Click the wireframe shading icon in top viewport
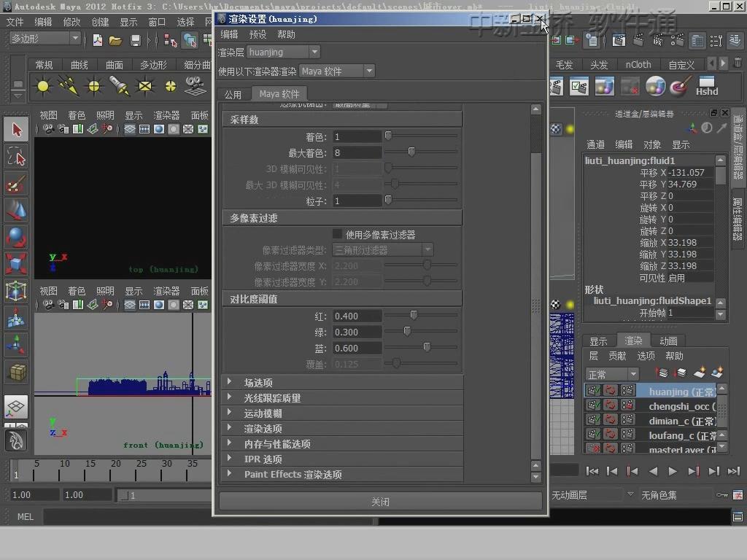Viewport: 747px width, 560px height. 130,129
